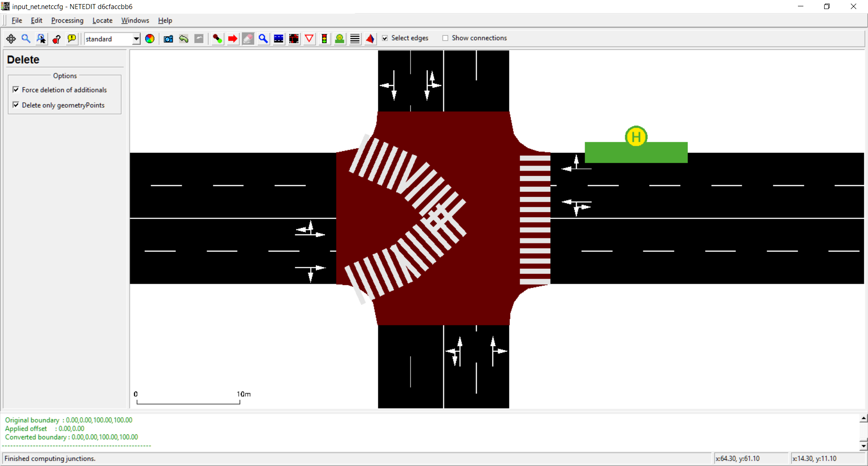
Task: Open inspect mode magnifier tool
Action: [263, 39]
